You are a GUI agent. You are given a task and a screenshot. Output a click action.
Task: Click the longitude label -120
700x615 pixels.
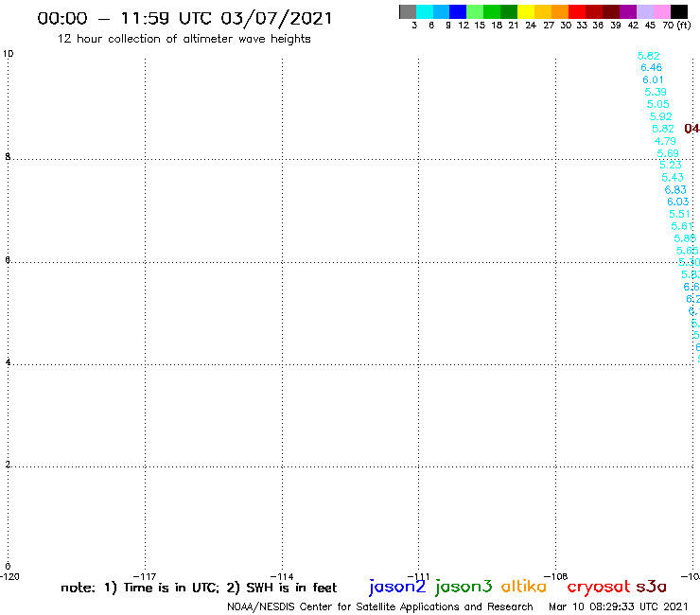9,576
